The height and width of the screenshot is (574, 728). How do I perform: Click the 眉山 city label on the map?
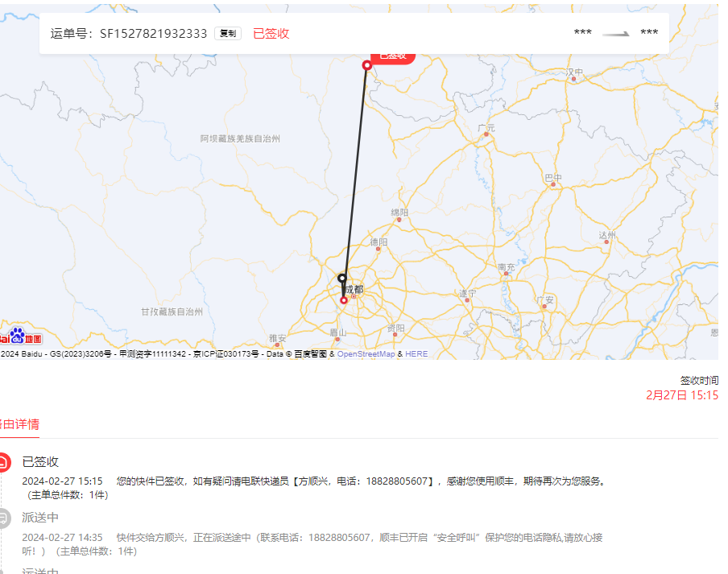tap(338, 332)
